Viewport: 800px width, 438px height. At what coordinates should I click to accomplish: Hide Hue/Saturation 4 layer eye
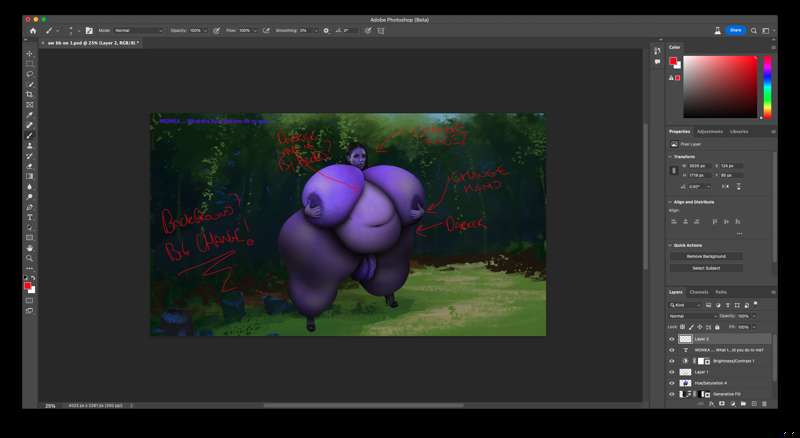[x=671, y=383]
